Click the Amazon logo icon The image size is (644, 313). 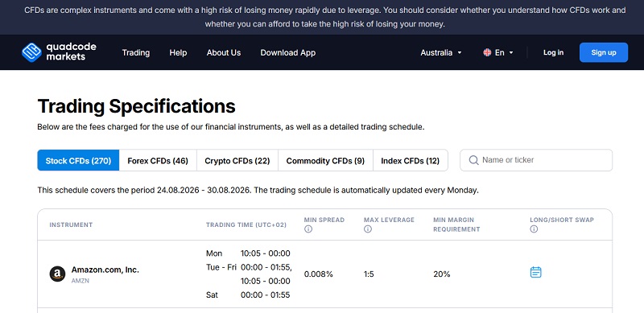point(57,274)
